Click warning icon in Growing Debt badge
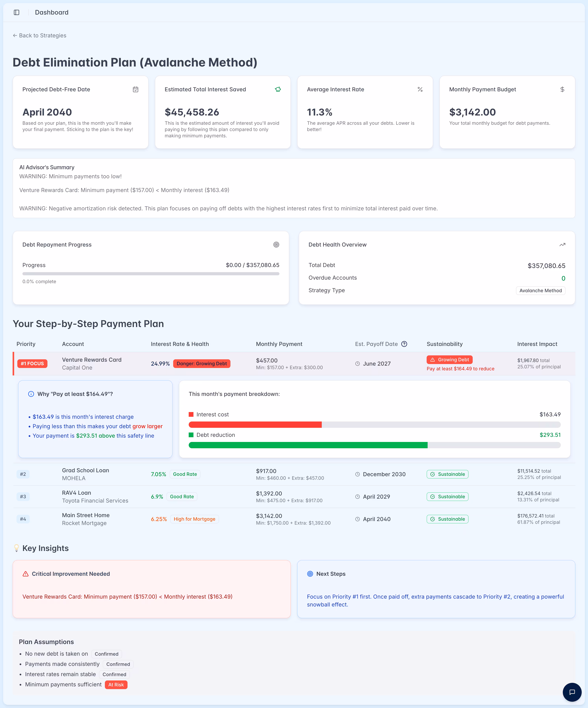Viewport: 588px width, 708px height. pos(433,360)
